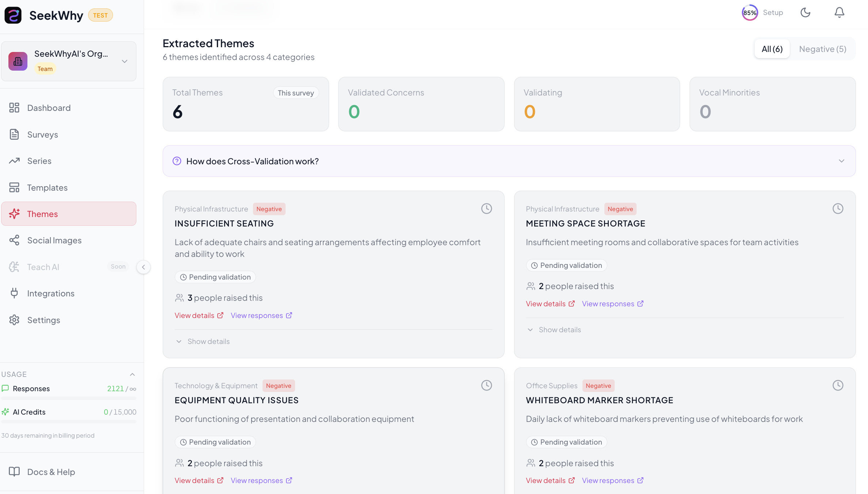Screen dimensions: 868x494
Task: Select the All (6) filter
Action: [772, 49]
